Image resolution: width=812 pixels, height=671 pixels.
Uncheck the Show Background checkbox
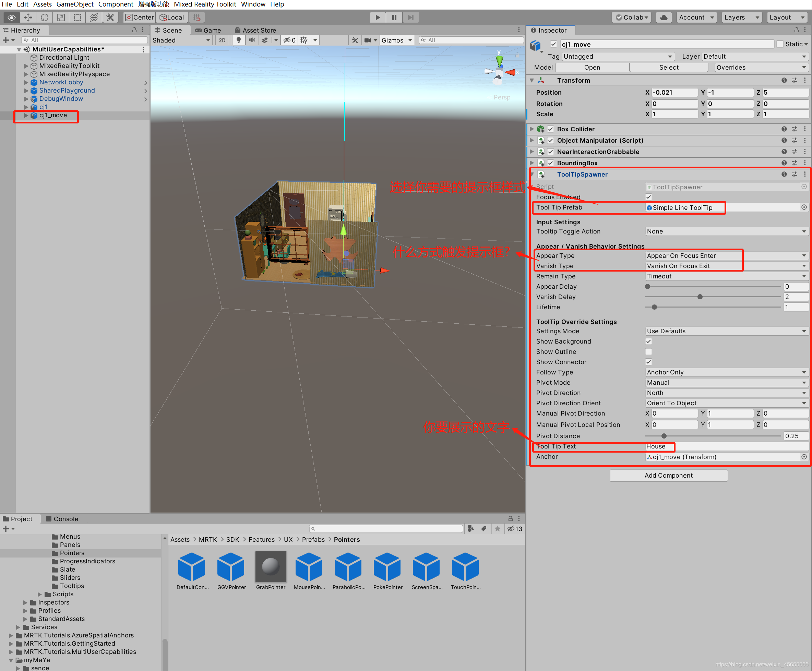coord(648,341)
